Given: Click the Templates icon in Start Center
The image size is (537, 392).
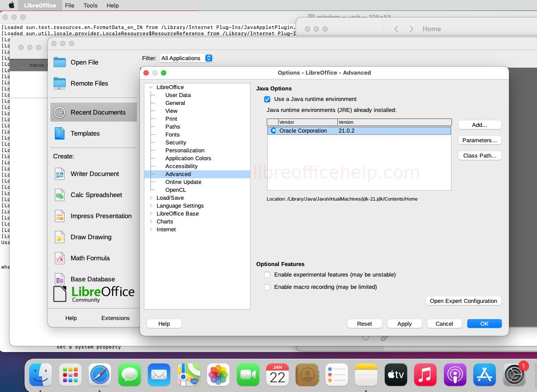Looking at the screenshot, I should pos(60,133).
